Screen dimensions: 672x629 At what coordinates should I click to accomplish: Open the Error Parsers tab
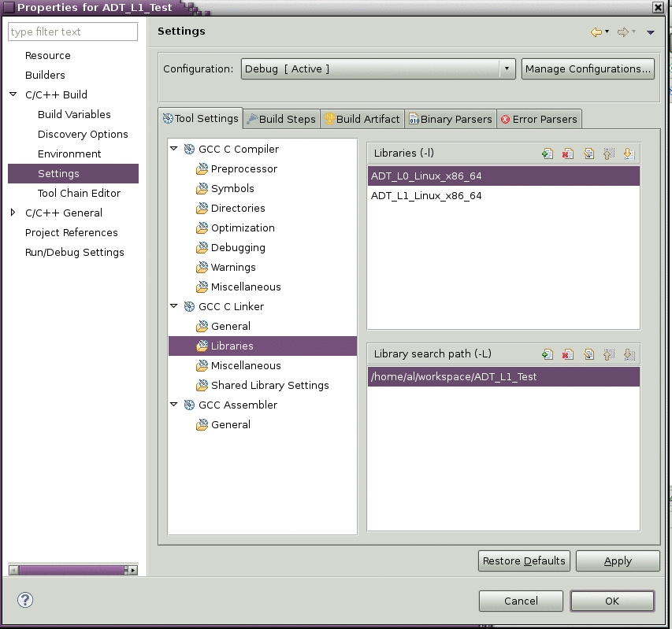coord(539,119)
